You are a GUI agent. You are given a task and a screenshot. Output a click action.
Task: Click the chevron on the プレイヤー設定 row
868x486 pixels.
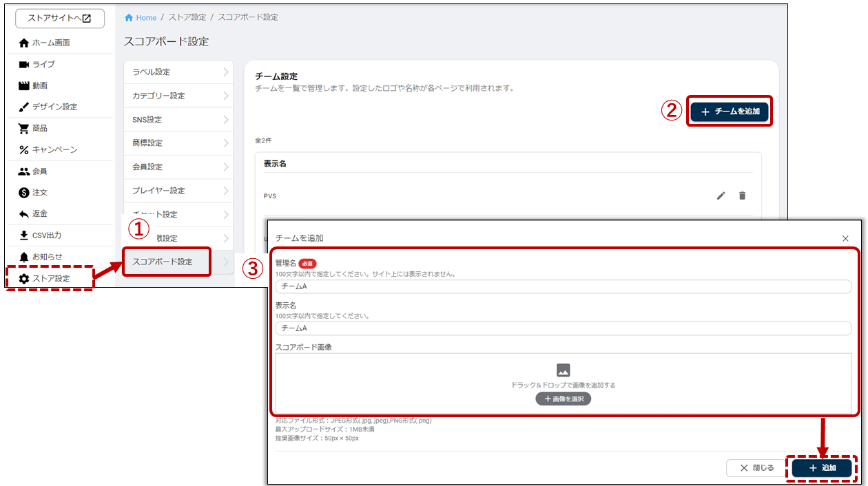pyautogui.click(x=226, y=191)
